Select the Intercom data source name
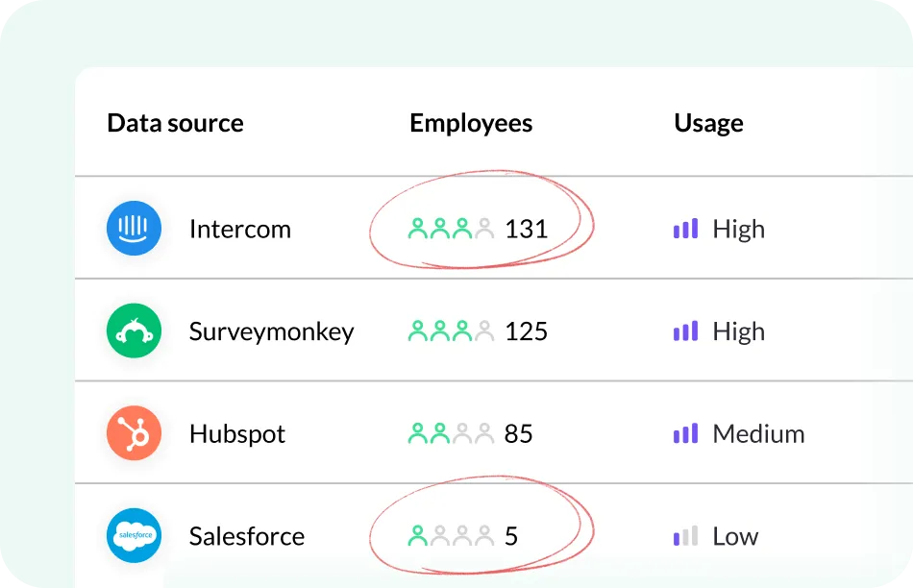 [240, 229]
